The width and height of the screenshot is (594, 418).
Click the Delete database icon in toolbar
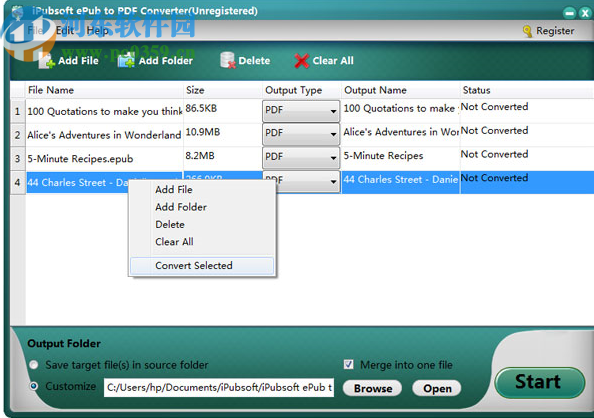[x=228, y=60]
